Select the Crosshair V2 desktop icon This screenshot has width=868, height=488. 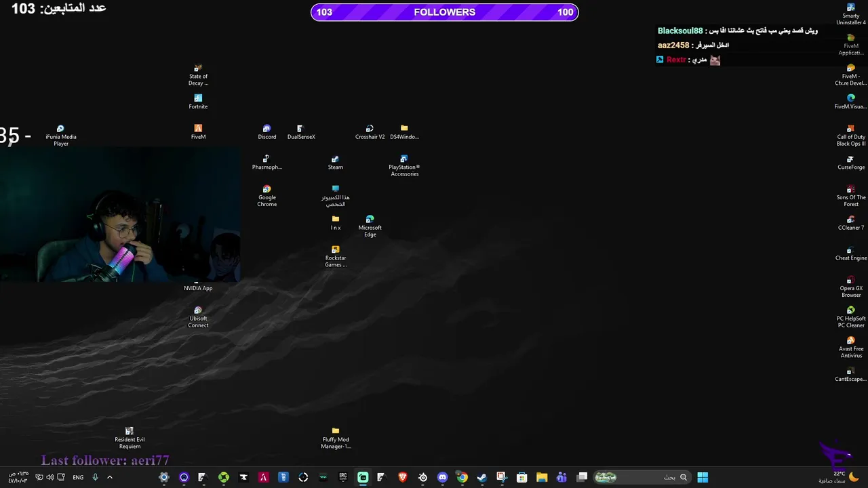click(370, 131)
